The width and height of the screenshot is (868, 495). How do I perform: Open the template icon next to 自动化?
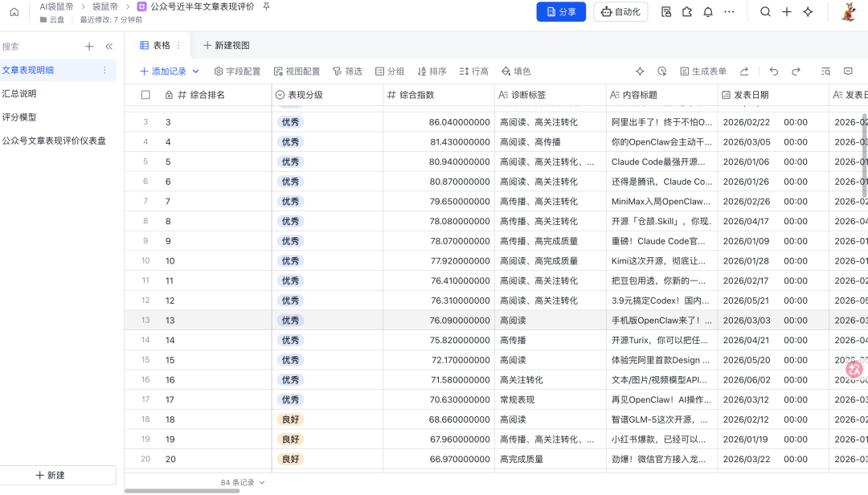666,11
